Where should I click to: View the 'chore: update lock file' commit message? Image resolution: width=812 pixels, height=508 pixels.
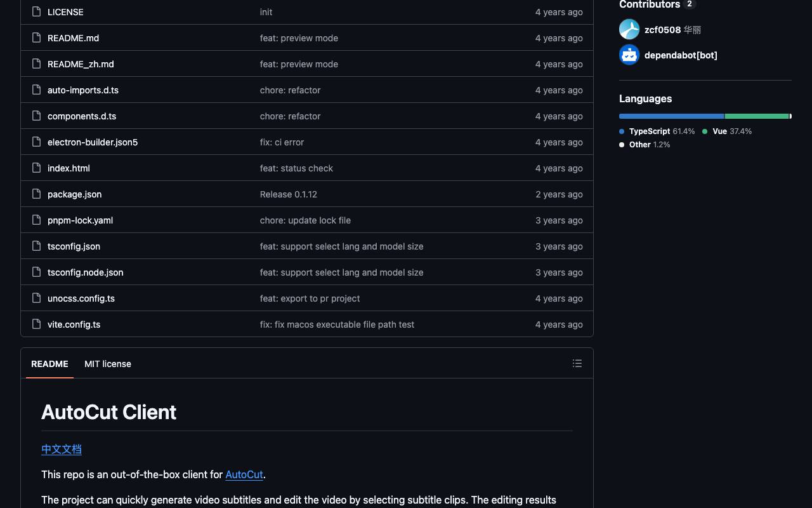pos(305,220)
